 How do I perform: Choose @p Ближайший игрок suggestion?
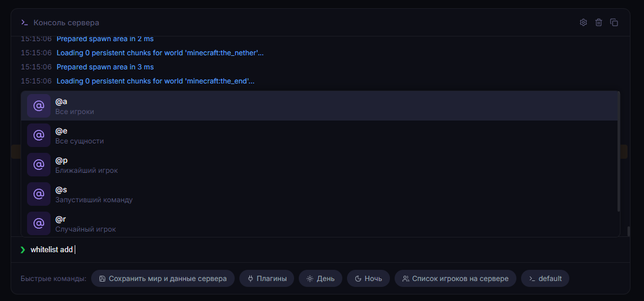319,165
